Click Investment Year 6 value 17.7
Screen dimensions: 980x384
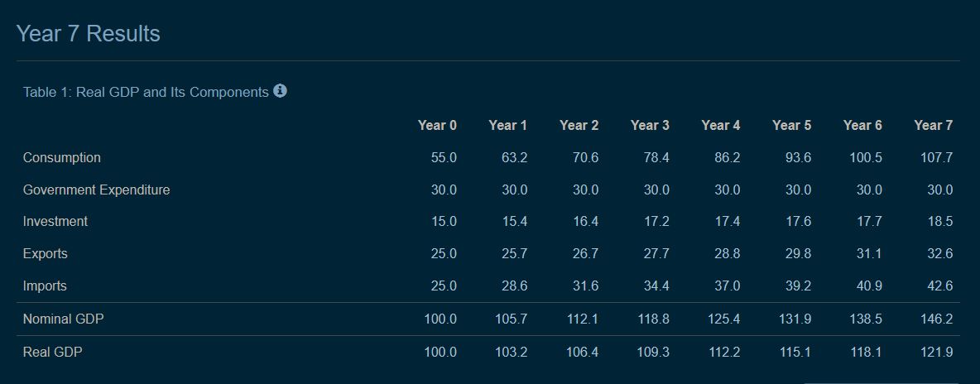869,222
